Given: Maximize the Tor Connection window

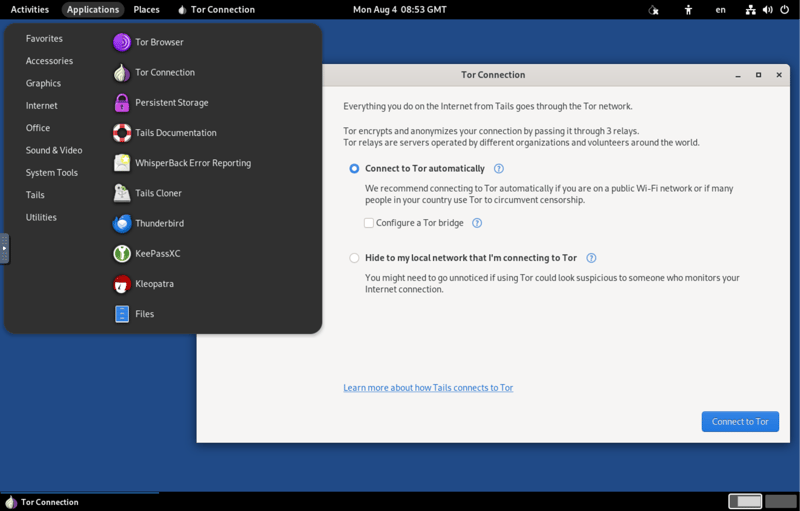Looking at the screenshot, I should tap(758, 75).
